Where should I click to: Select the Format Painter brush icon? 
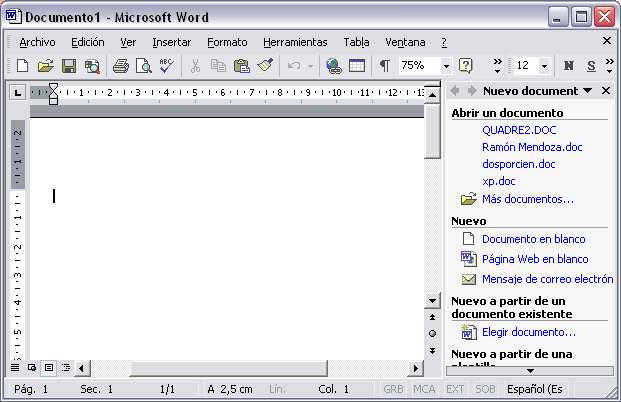(265, 65)
